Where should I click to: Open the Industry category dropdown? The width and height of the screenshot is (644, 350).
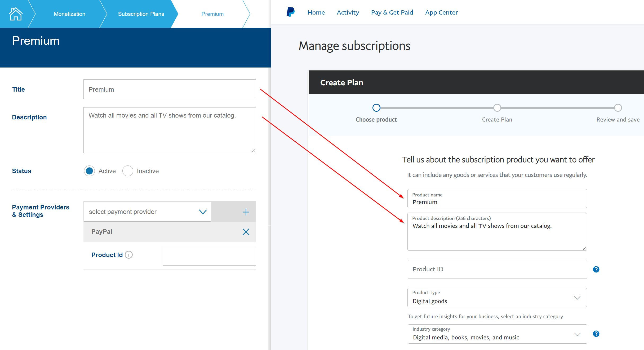497,334
